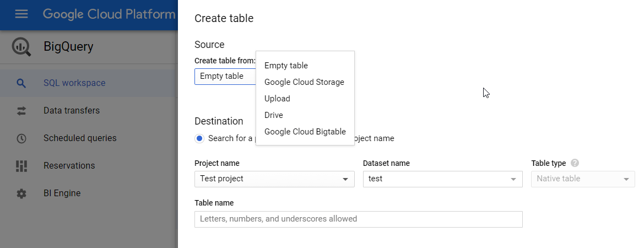Screen dimensions: 644x248
Task: Go to SQL workspace
Action: 89,83
